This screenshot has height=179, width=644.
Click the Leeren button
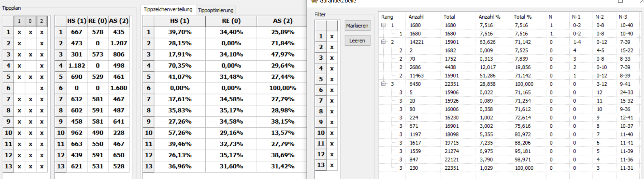click(x=357, y=40)
